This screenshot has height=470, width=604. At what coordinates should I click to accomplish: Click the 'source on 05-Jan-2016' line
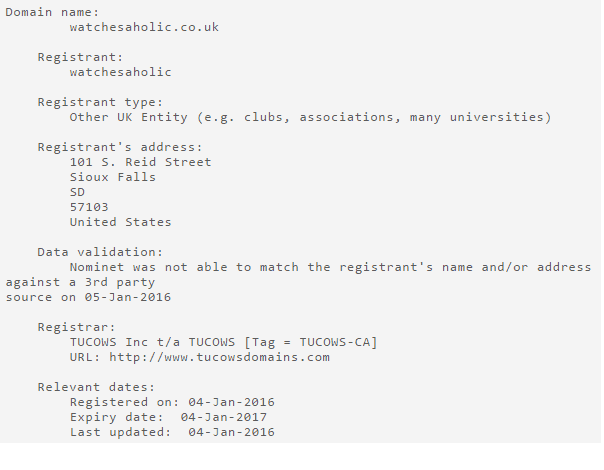coord(88,297)
